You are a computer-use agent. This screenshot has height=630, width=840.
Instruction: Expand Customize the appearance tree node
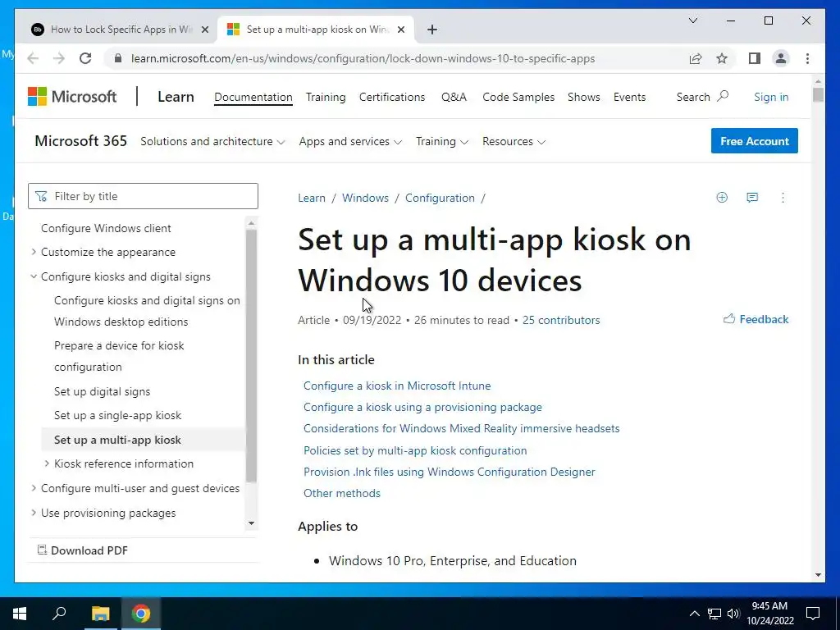point(33,252)
